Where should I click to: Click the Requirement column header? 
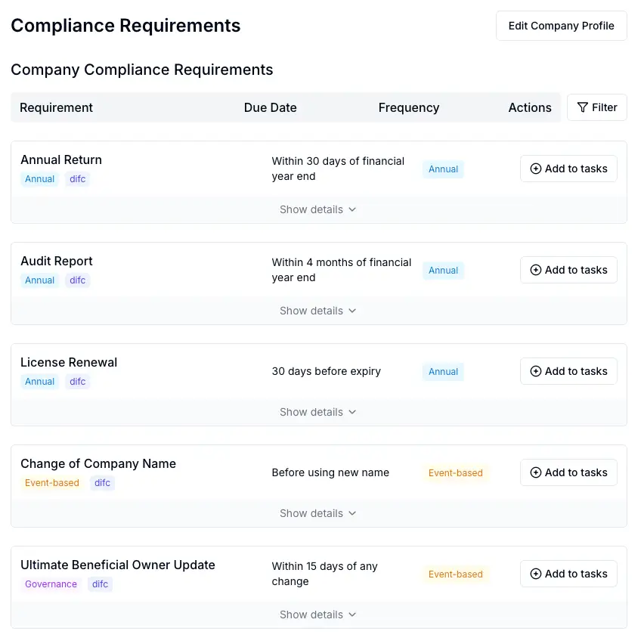point(56,107)
